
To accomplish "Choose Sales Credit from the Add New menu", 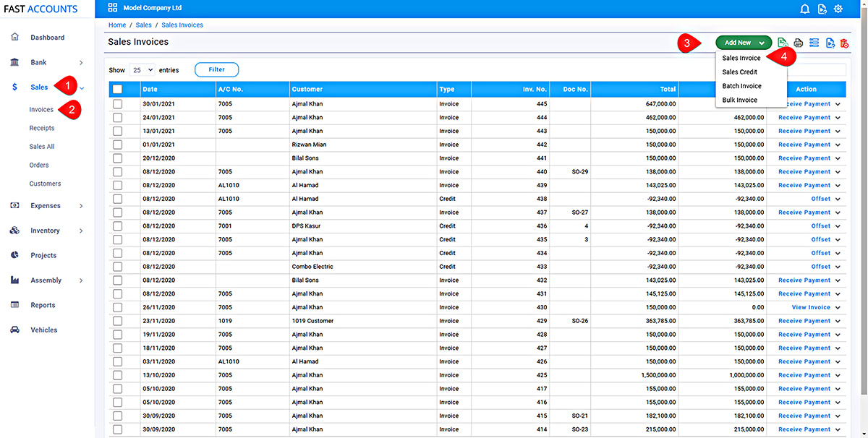I will click(x=740, y=72).
